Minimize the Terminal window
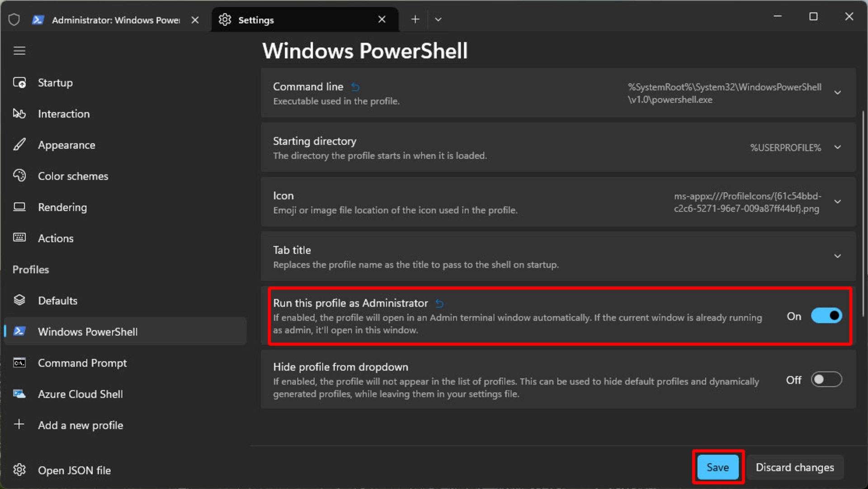868x489 pixels. 778,16
